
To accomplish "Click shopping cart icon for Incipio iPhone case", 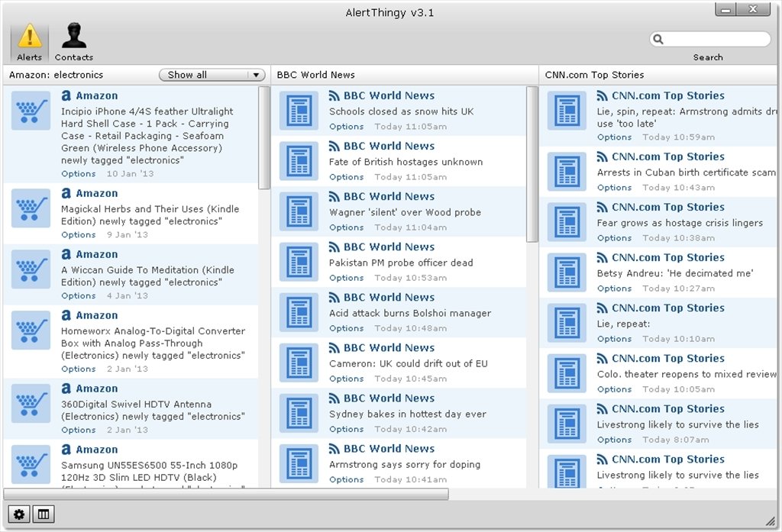I will 31,110.
